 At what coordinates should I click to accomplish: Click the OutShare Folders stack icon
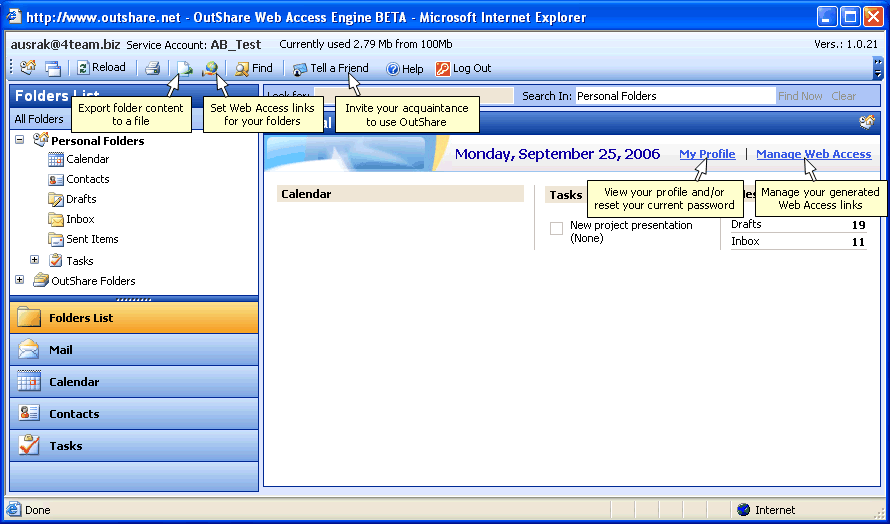[x=41, y=280]
